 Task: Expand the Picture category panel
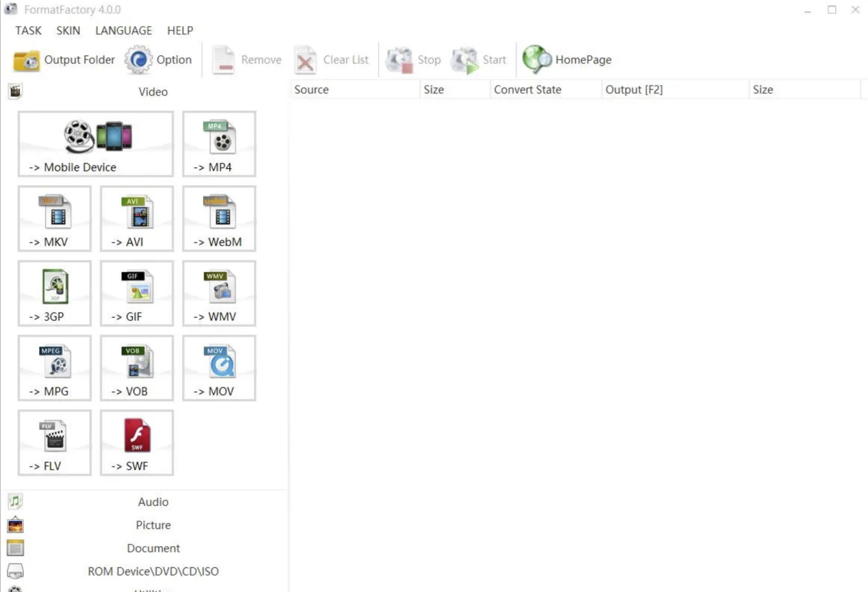tap(153, 525)
